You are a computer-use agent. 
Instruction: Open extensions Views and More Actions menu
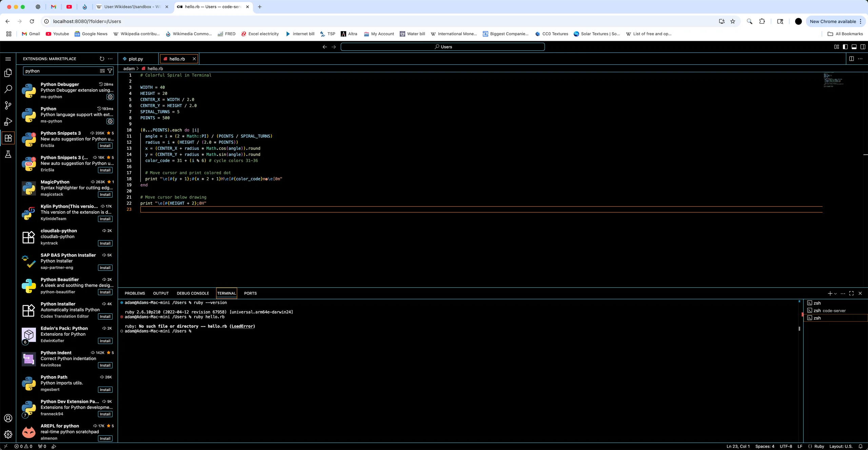(110, 59)
